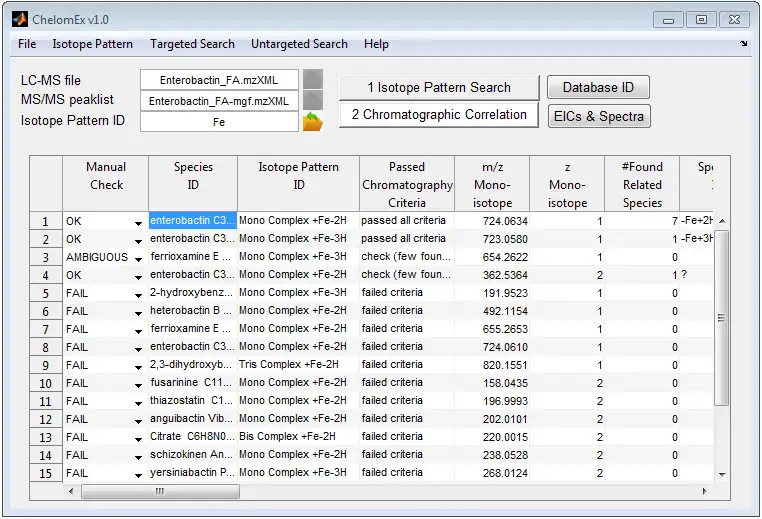This screenshot has width=762, height=519.
Task: Open the File menu
Action: click(27, 44)
